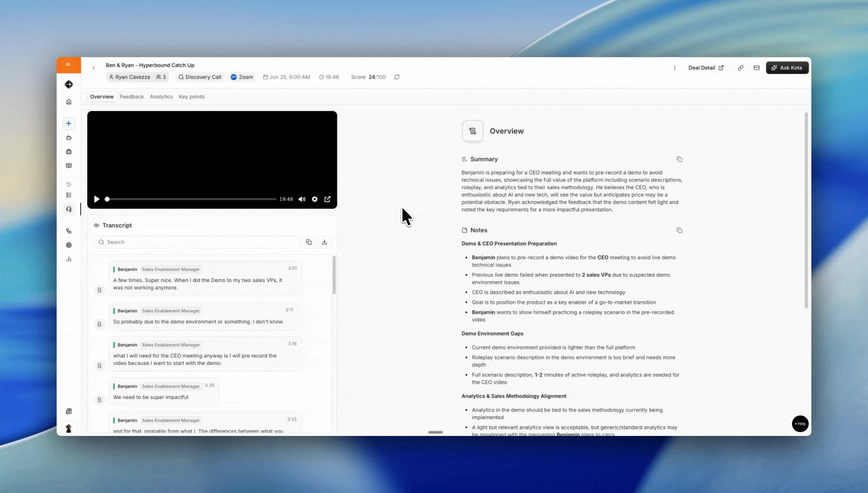The width and height of the screenshot is (868, 493).
Task: Open the three-dot more options menu
Action: 675,68
